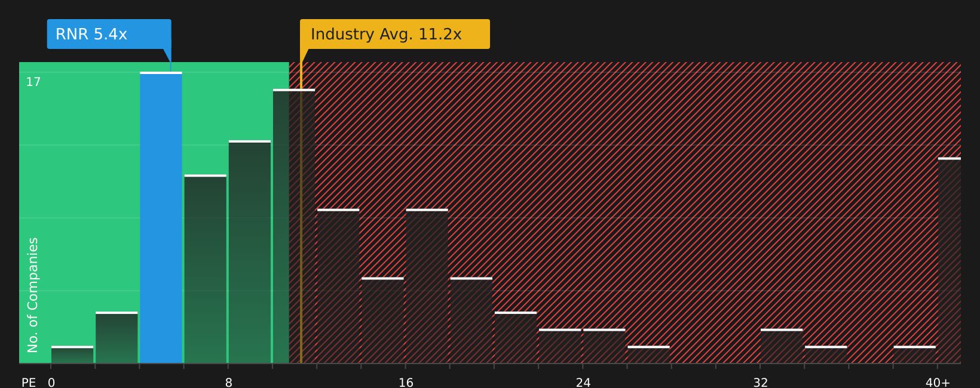Click the axis label '40+'
This screenshot has height=388, width=980.
938,383
